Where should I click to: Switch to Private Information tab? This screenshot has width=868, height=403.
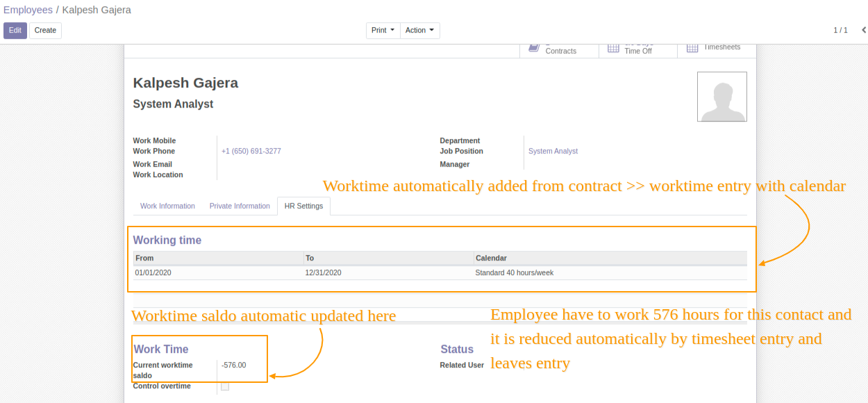[x=240, y=206]
